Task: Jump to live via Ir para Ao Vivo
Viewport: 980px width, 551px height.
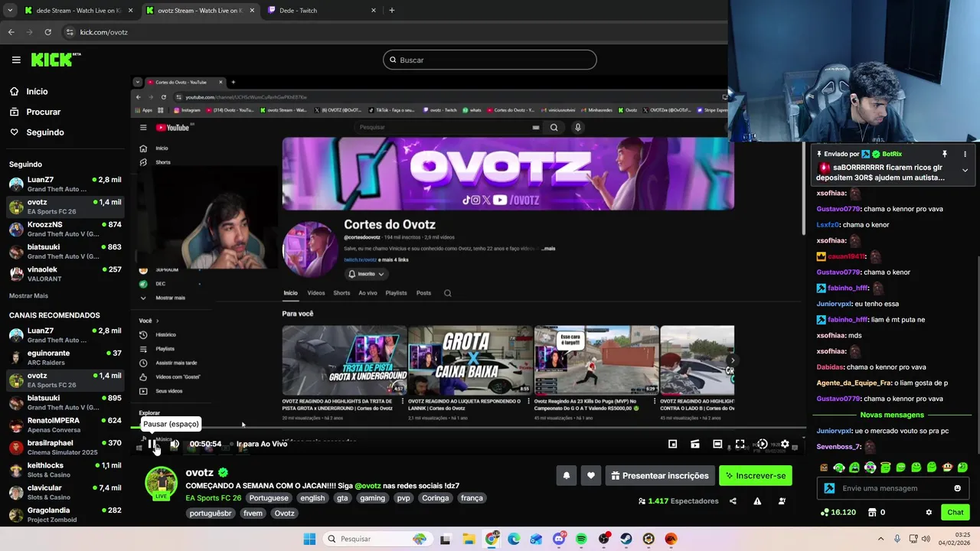Action: pos(262,444)
